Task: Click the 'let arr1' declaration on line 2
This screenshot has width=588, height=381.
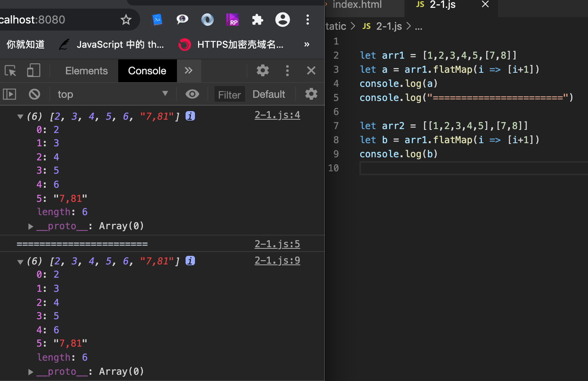Action: coord(382,56)
